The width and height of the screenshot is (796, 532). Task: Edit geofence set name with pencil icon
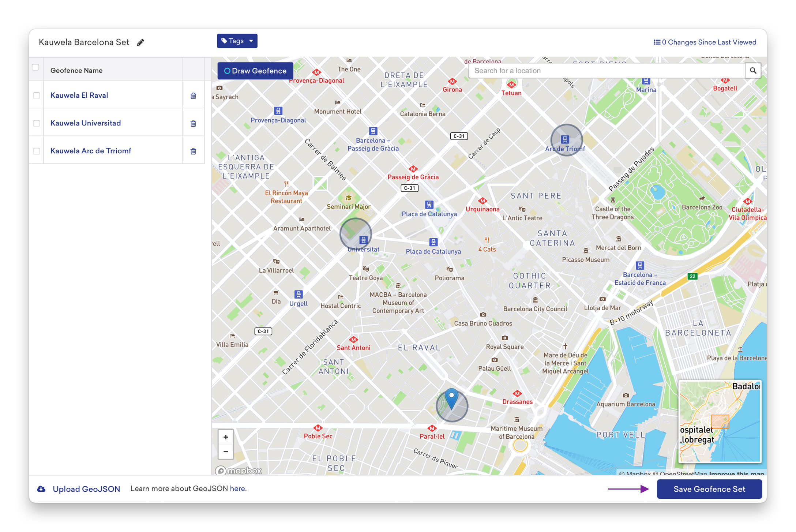click(x=140, y=42)
